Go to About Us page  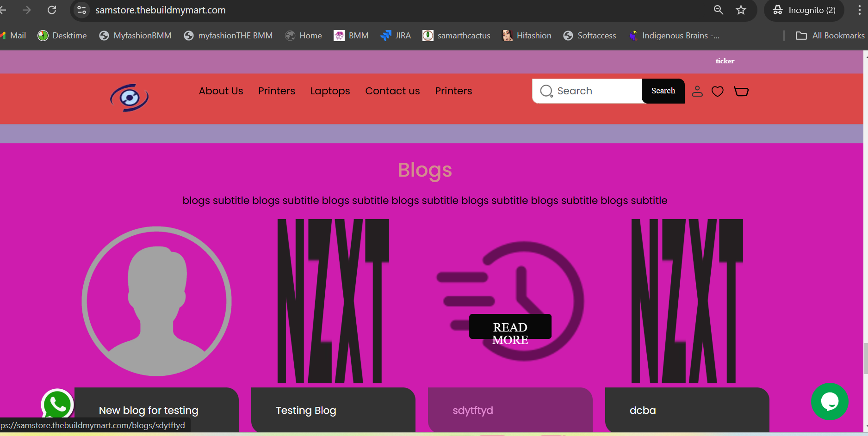[x=221, y=91]
